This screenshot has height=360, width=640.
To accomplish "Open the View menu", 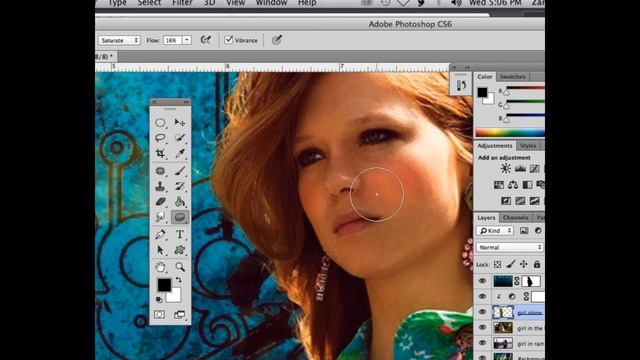I will pos(236,3).
